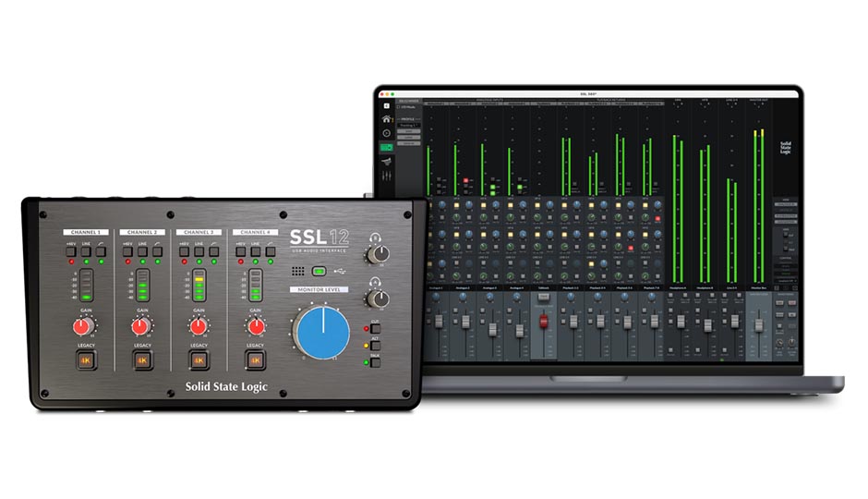The width and height of the screenshot is (868, 499).
Task: Select the green SSL 12 mixer sidebar icon
Action: click(387, 147)
